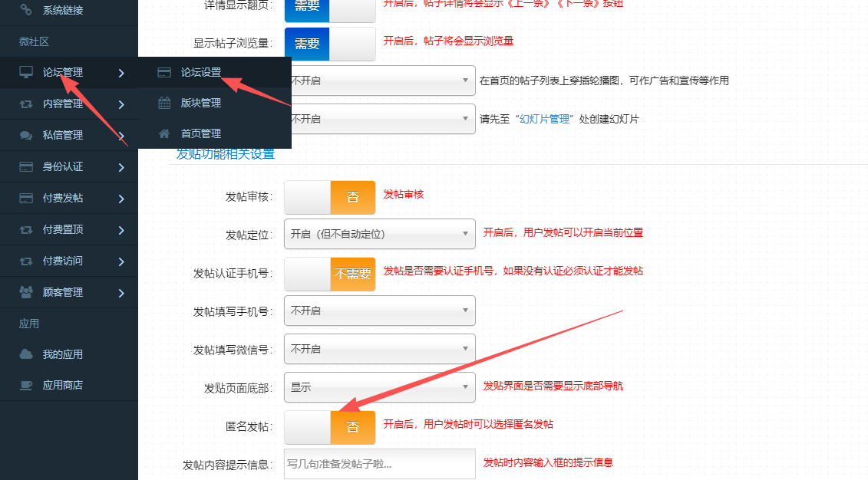This screenshot has width=868, height=480.
Task: Toggle the 匿名发帖 switch
Action: click(x=330, y=427)
